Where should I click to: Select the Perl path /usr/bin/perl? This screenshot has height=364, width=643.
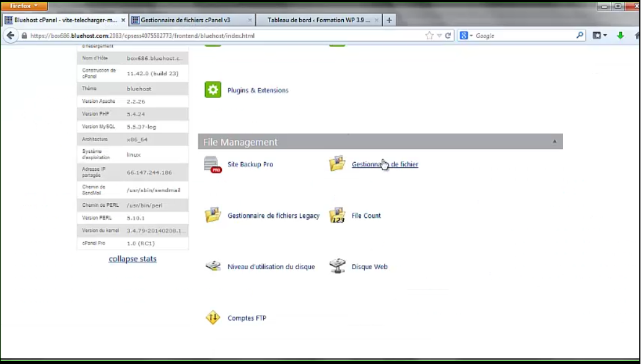[x=144, y=206]
